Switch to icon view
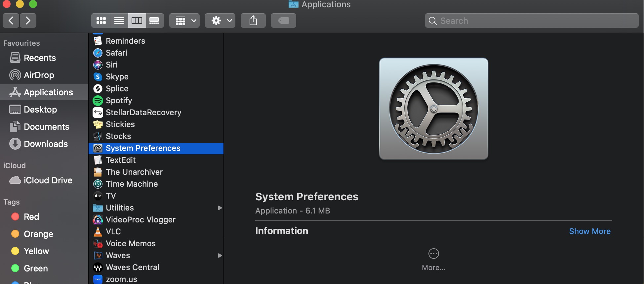 tap(101, 21)
